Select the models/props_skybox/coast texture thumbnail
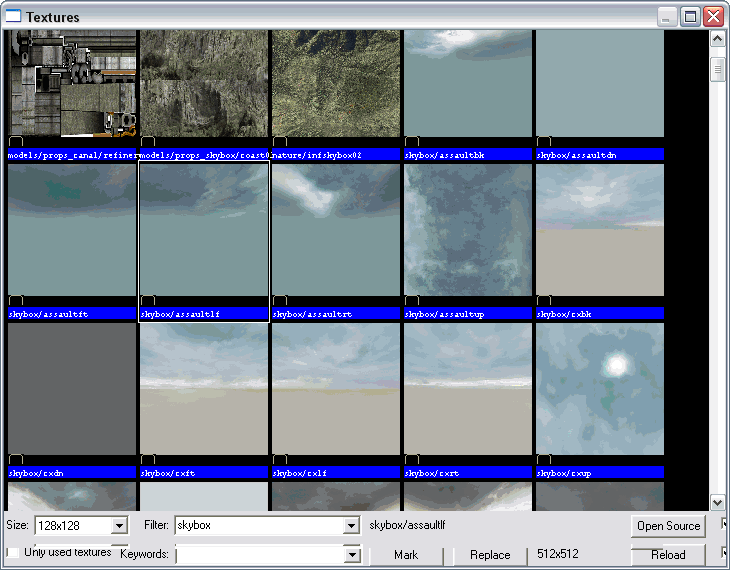Viewport: 730px width, 570px height. point(203,84)
